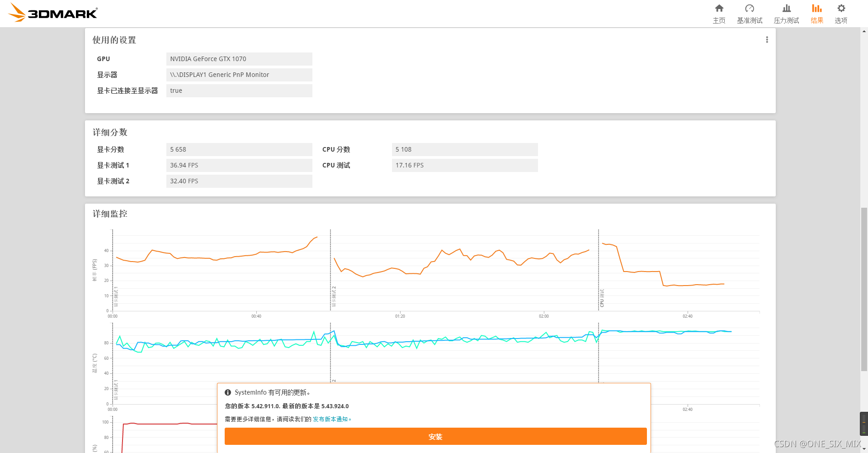This screenshot has height=453, width=868.
Task: Open the 压力测试 stress test icon
Action: point(787,8)
